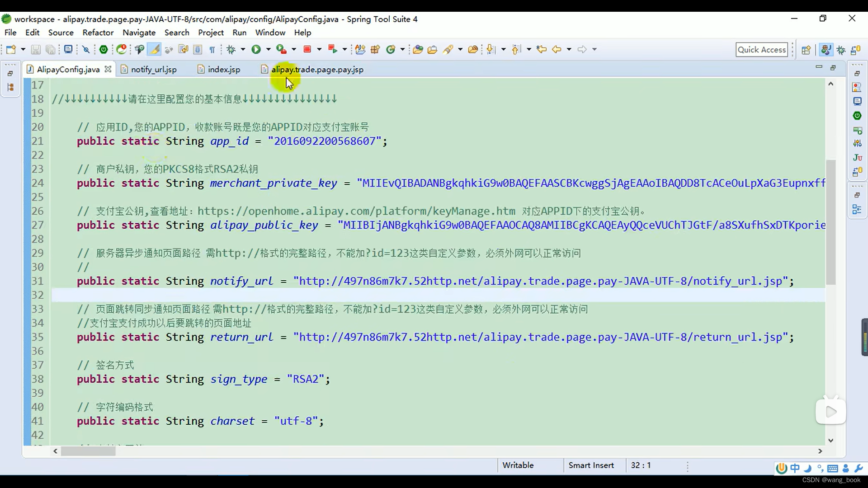
Task: Click the vertical scrollbar thumb
Action: pos(830,222)
